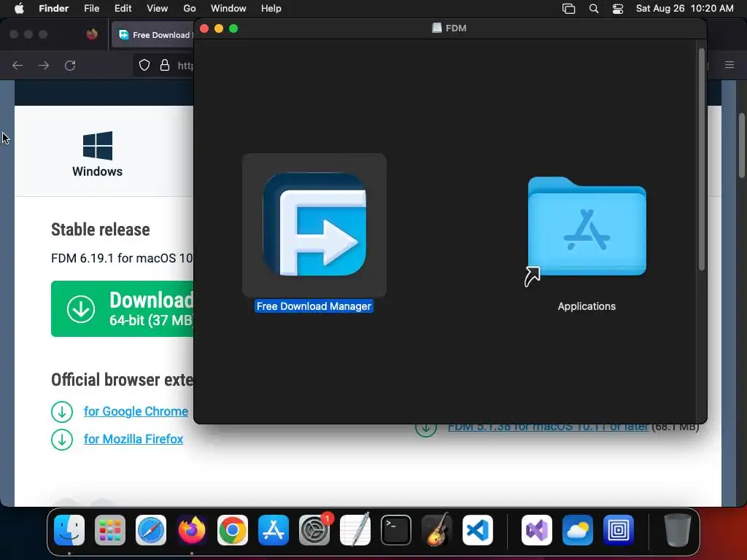
Task: Select the Free Download Manager app icon
Action: (x=314, y=225)
